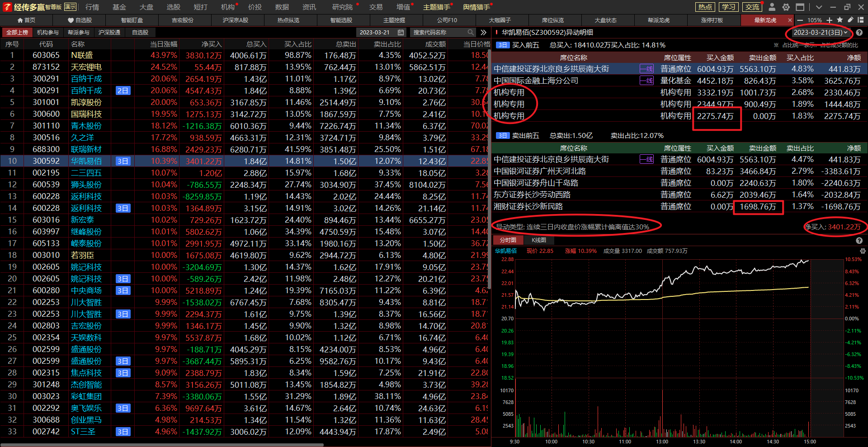This screenshot has width=868, height=447.
Task: Expand the title bar chevron menu
Action: (x=819, y=7)
